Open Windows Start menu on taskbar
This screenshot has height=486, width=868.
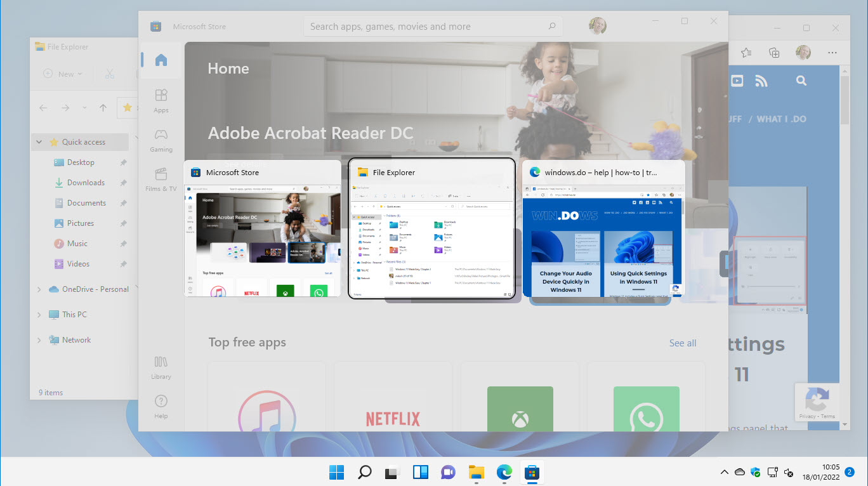tap(336, 472)
